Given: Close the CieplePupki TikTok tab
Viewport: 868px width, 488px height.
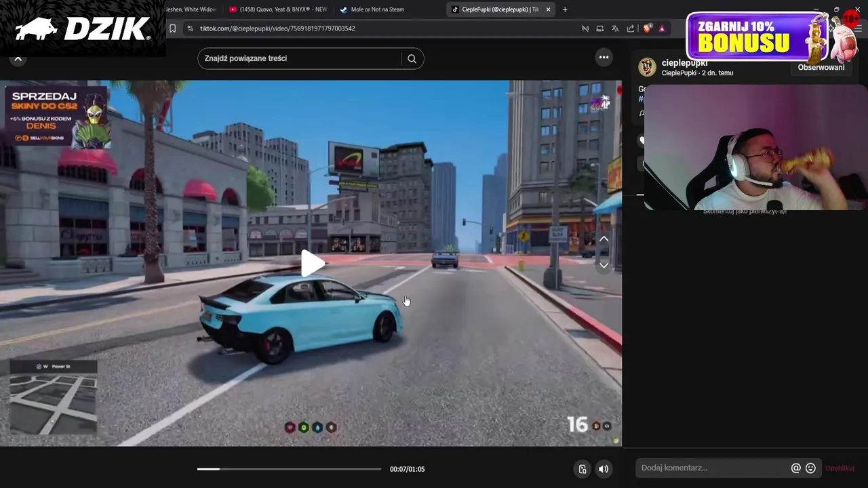Looking at the screenshot, I should (548, 9).
